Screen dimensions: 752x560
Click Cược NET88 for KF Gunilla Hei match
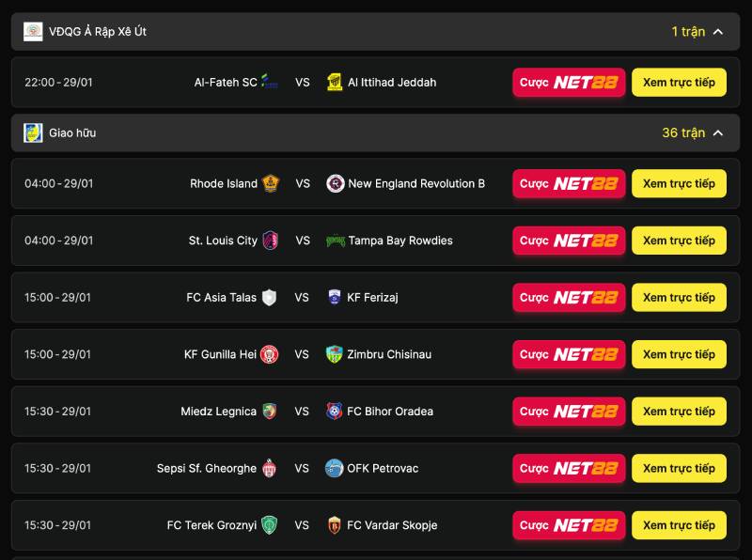click(569, 354)
